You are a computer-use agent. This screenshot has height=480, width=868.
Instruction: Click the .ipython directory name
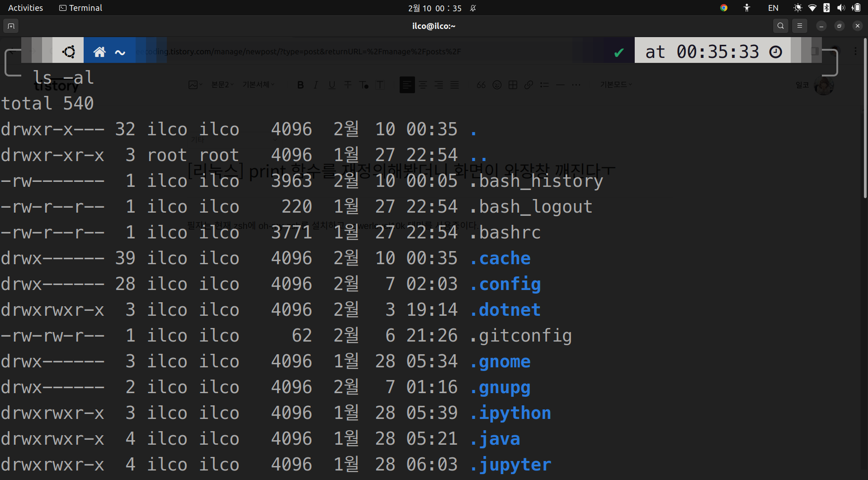(x=510, y=413)
